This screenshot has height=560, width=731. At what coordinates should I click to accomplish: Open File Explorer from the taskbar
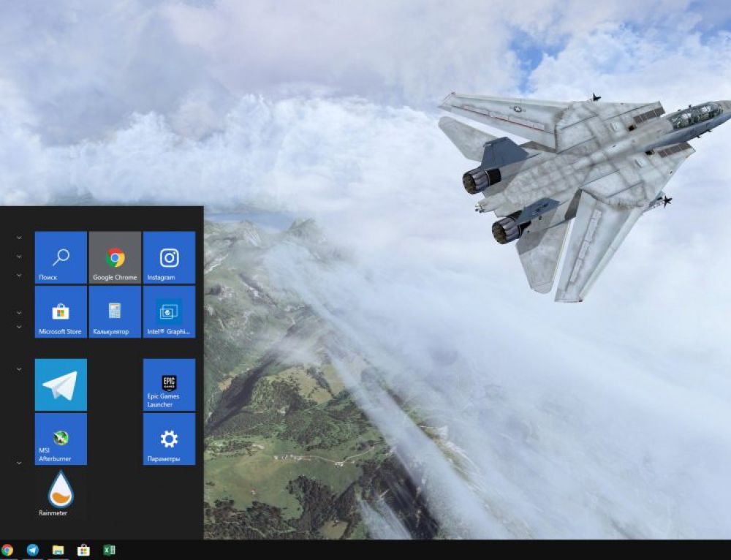click(x=57, y=550)
